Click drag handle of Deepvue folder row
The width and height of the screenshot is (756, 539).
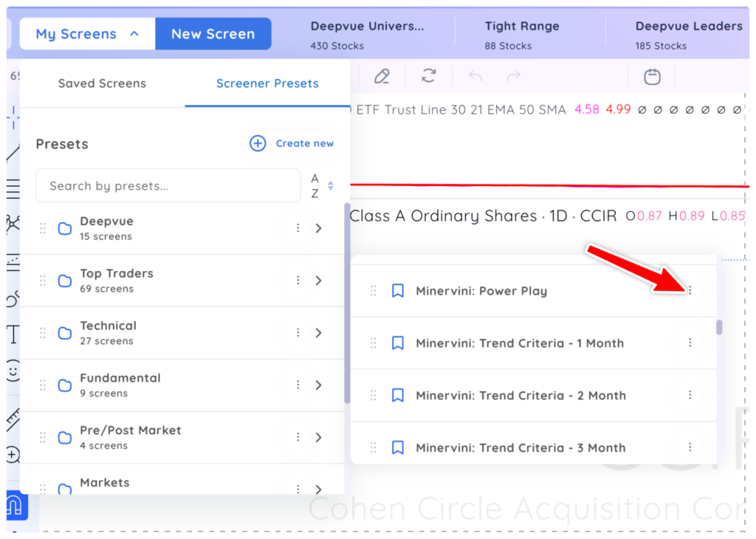coord(42,228)
